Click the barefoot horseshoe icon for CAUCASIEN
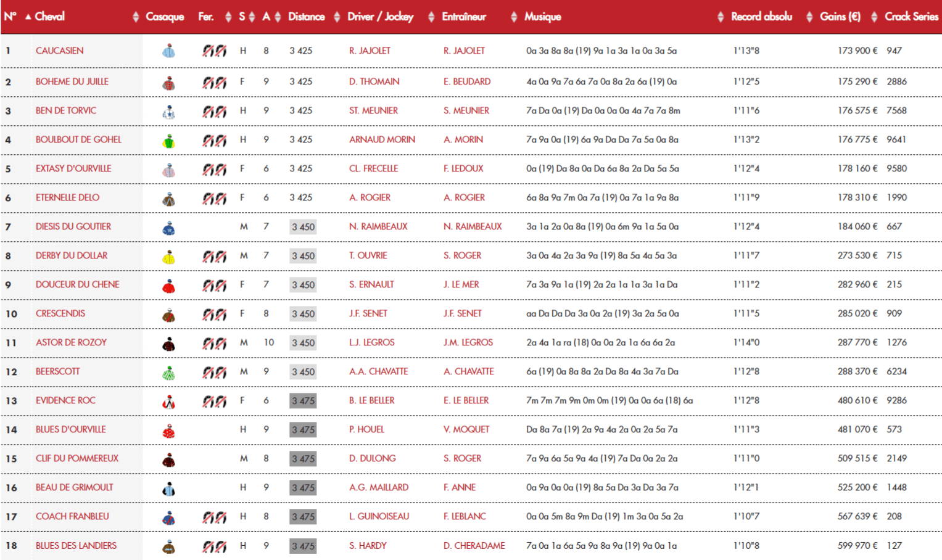942x560 pixels. [x=214, y=51]
